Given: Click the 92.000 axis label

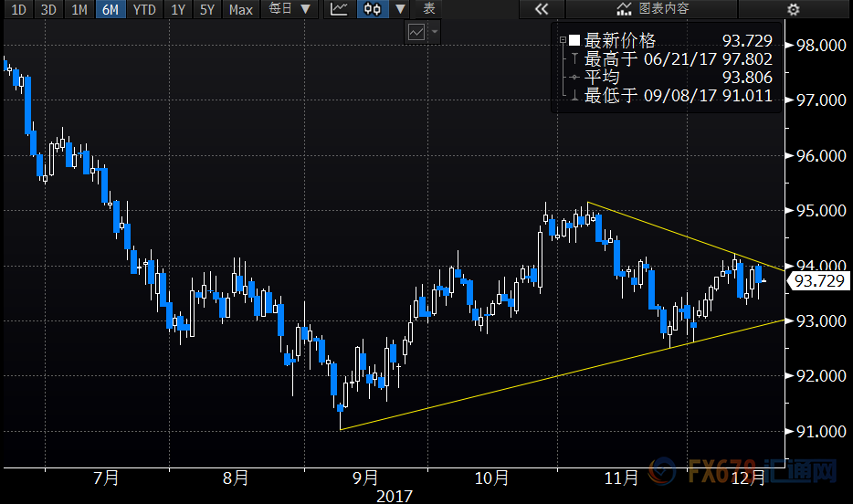Looking at the screenshot, I should pos(821,376).
